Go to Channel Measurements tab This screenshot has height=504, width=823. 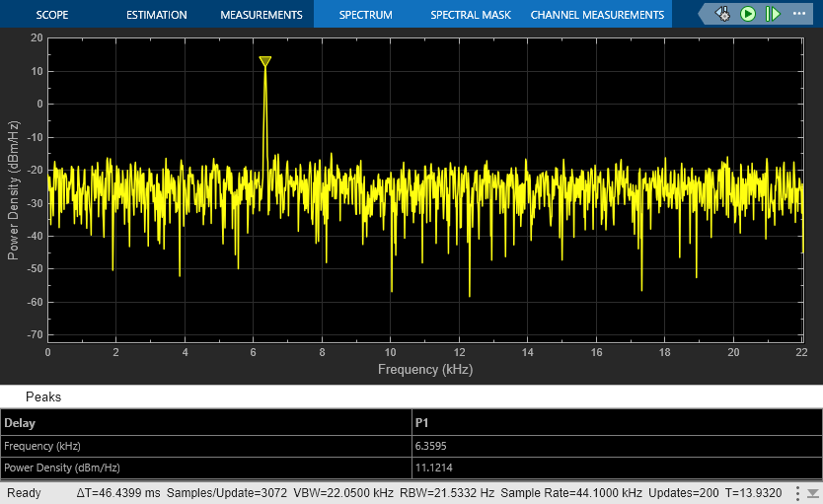597,15
